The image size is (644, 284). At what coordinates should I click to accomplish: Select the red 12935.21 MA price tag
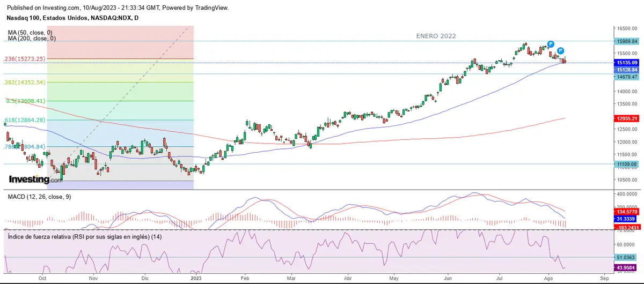pos(627,118)
